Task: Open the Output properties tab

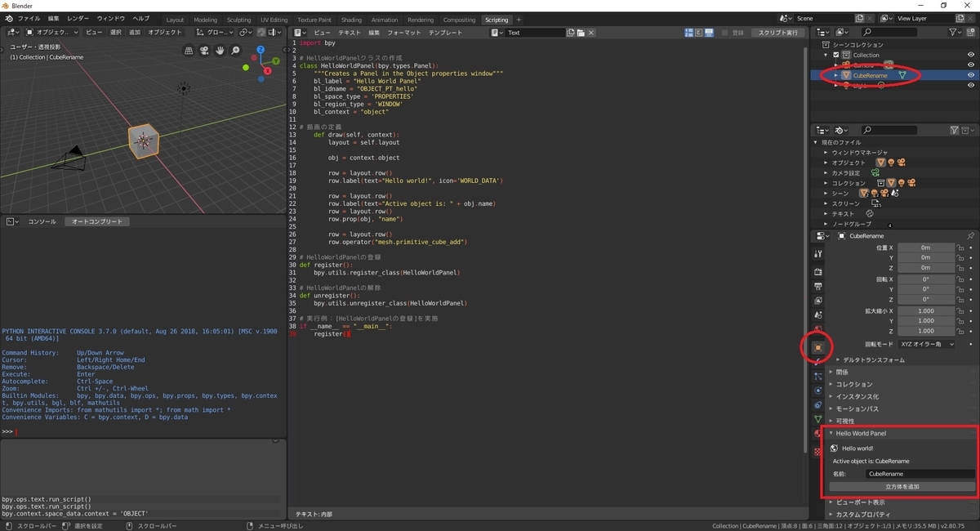Action: point(817,286)
